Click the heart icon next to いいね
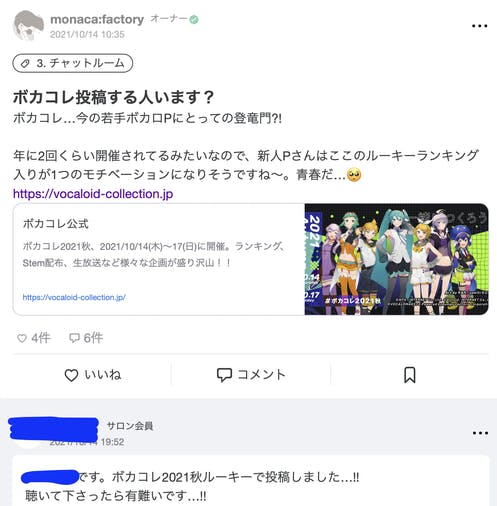The width and height of the screenshot is (497, 506). pyautogui.click(x=71, y=375)
